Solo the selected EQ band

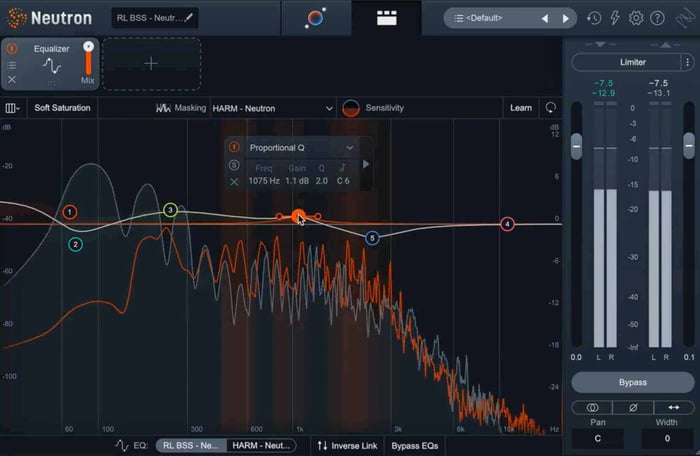[x=234, y=165]
